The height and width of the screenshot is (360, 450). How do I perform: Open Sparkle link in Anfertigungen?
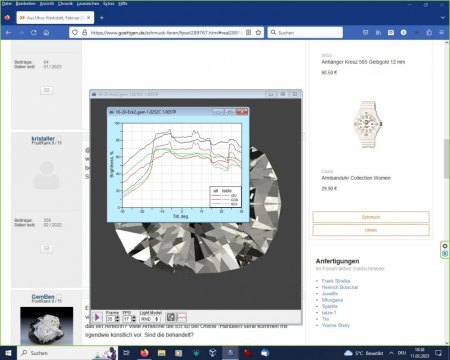point(330,306)
